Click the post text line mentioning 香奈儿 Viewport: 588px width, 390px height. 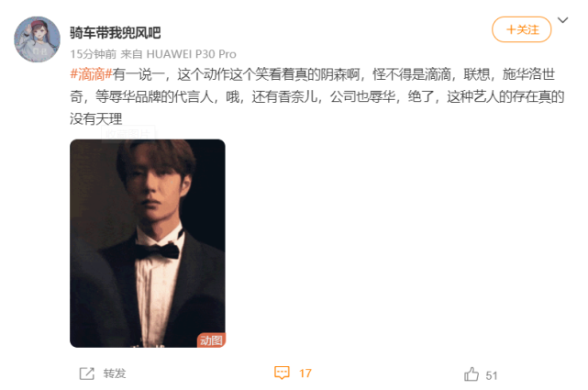point(317,96)
